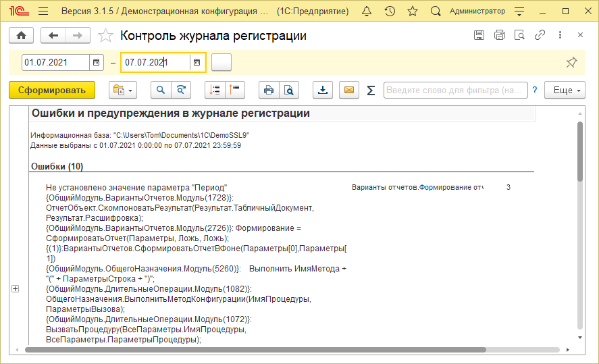Open favorites star in title bar
Screen dimensions: 599x364
(413, 11)
